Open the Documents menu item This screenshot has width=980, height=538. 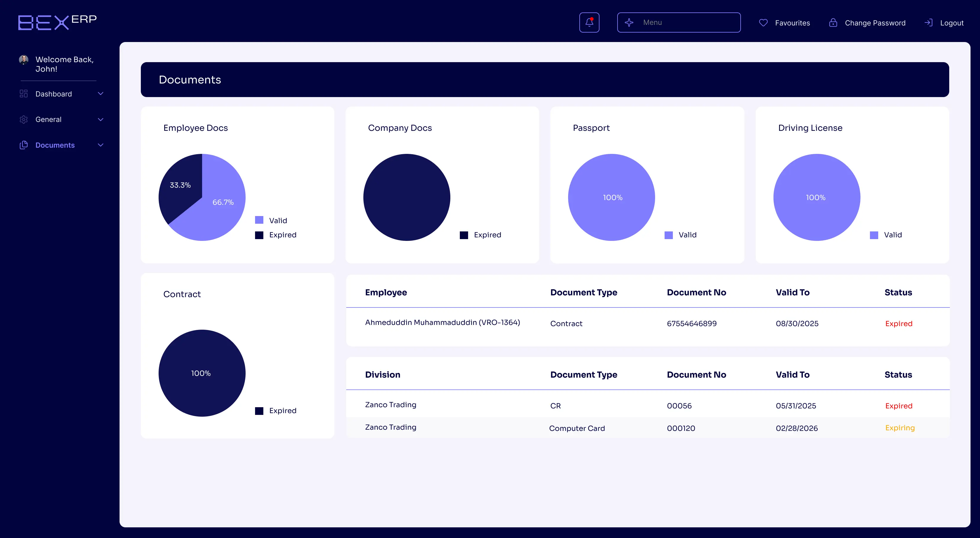pyautogui.click(x=55, y=145)
